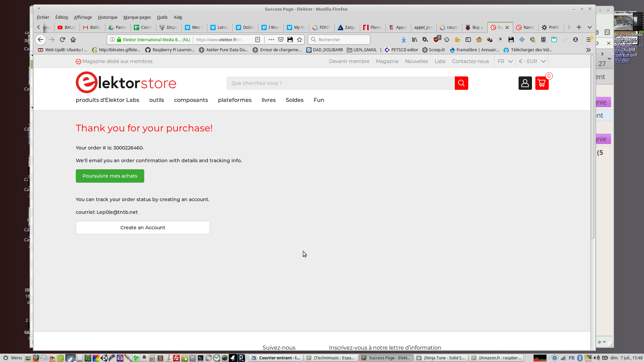
Task: Open Firefox downloads arrow icon
Action: 404,40
